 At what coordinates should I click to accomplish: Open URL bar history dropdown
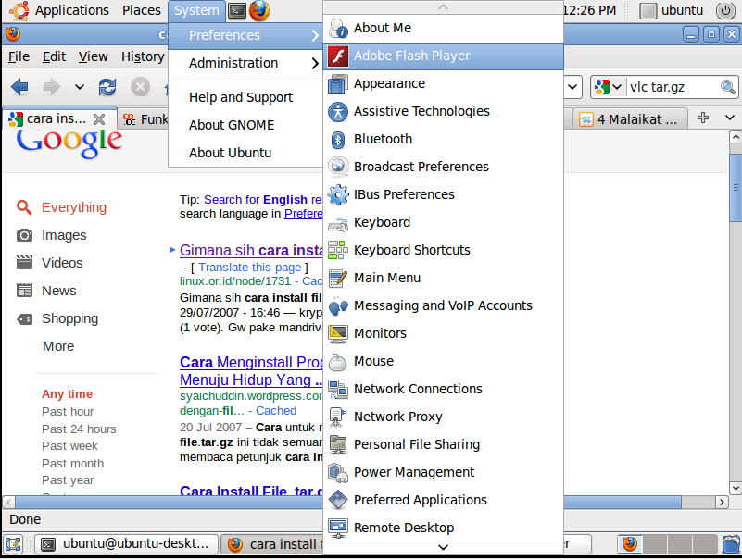click(572, 87)
